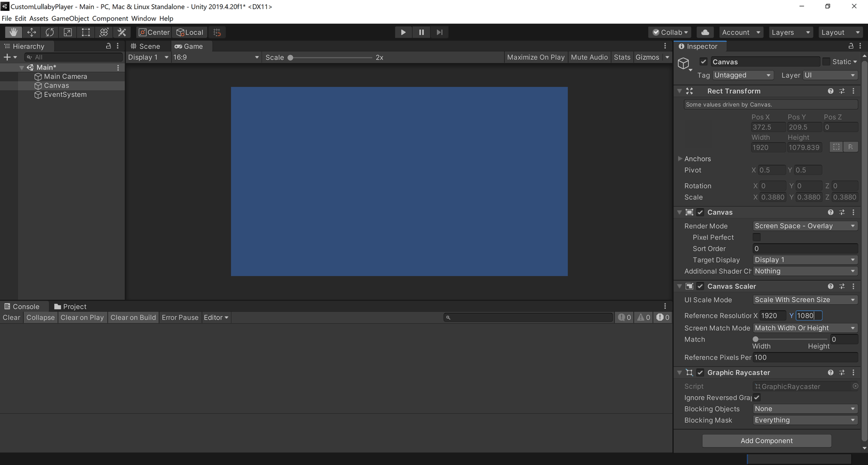Select the Hand tool in toolbar

[x=13, y=33]
